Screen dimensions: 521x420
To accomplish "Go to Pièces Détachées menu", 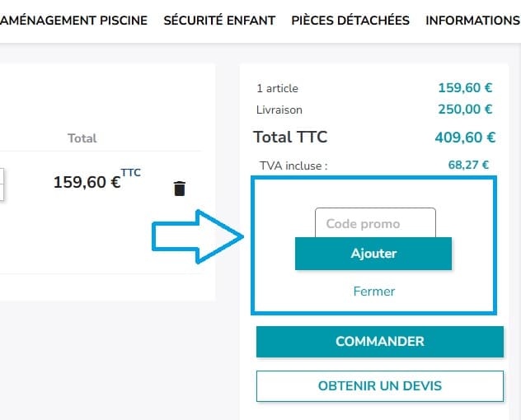I will click(x=350, y=20).
